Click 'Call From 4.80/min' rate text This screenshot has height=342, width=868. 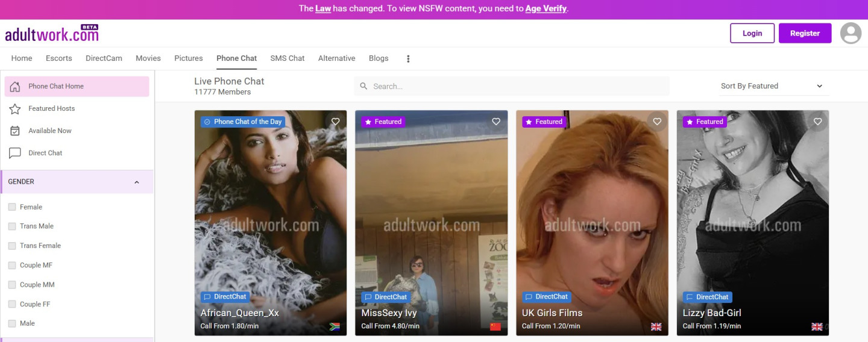point(391,326)
